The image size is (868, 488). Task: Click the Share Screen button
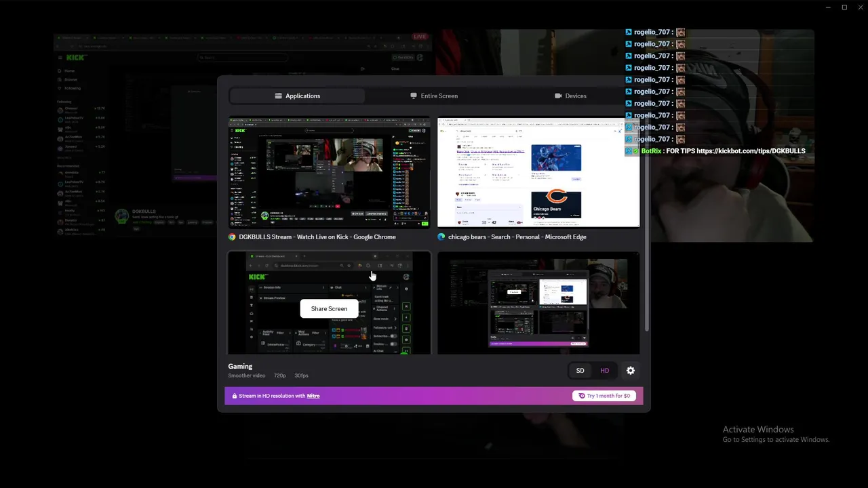329,308
